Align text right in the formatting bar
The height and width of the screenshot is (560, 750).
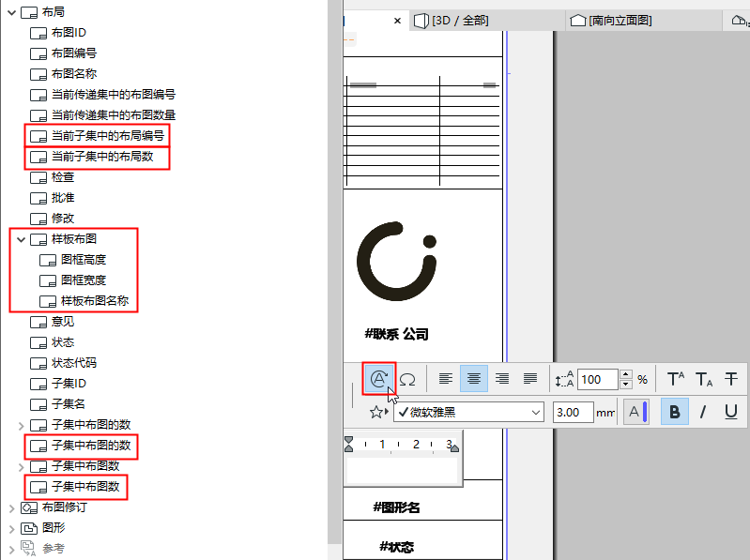(x=502, y=379)
